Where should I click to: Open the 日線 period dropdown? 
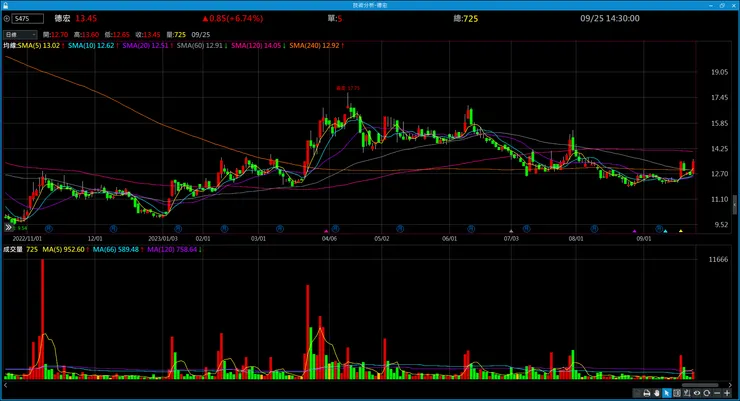(20, 34)
